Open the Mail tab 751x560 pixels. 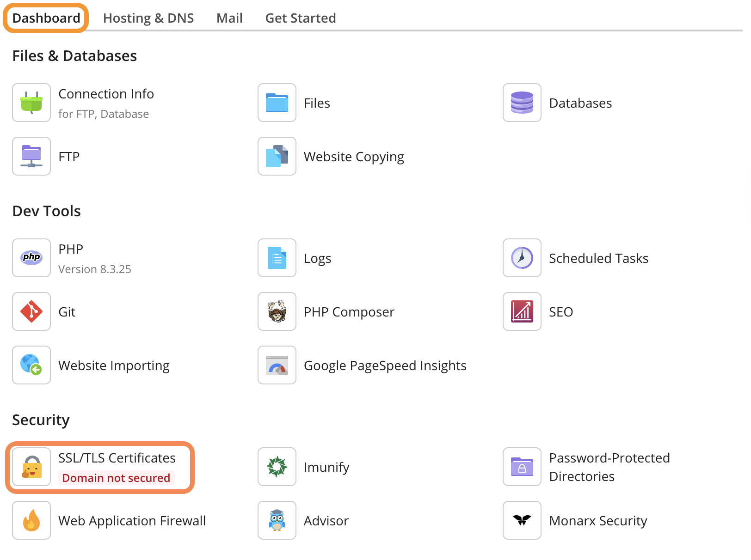(229, 18)
